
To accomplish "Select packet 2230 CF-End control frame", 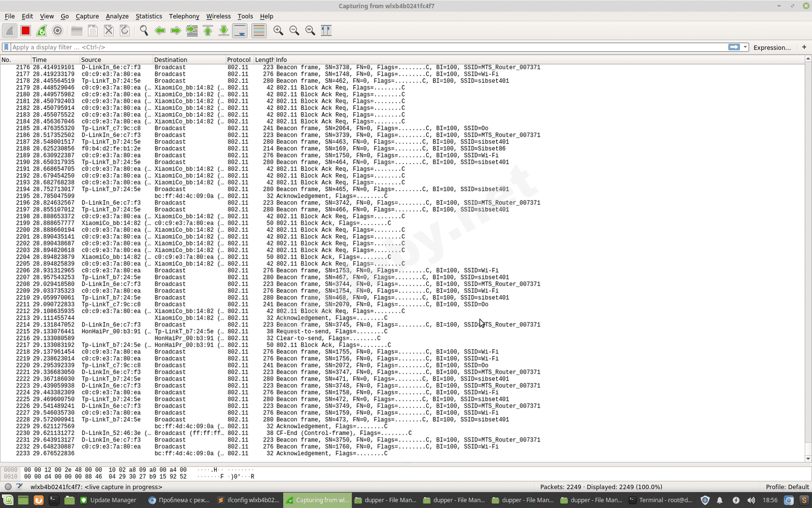I will tap(402, 433).
